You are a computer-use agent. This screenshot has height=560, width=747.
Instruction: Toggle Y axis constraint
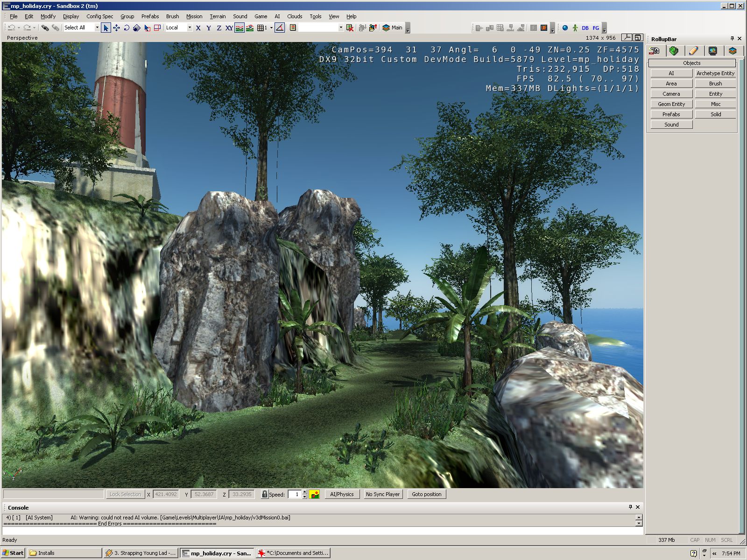coord(209,28)
